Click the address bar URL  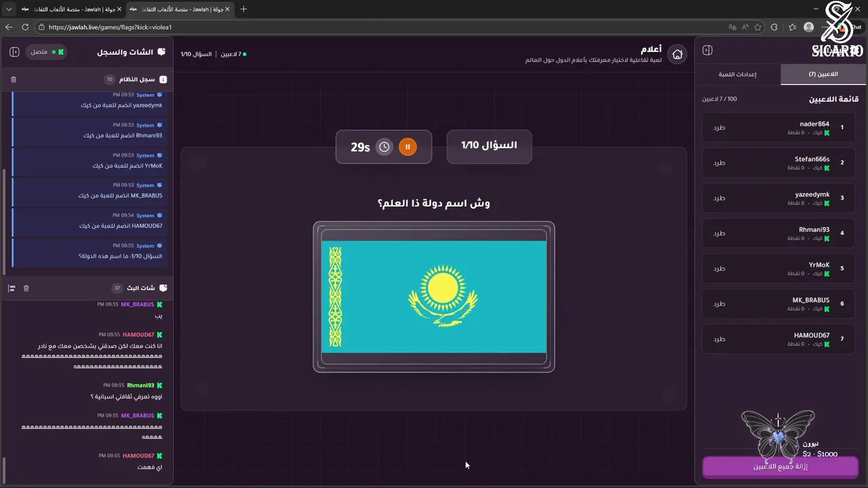110,27
